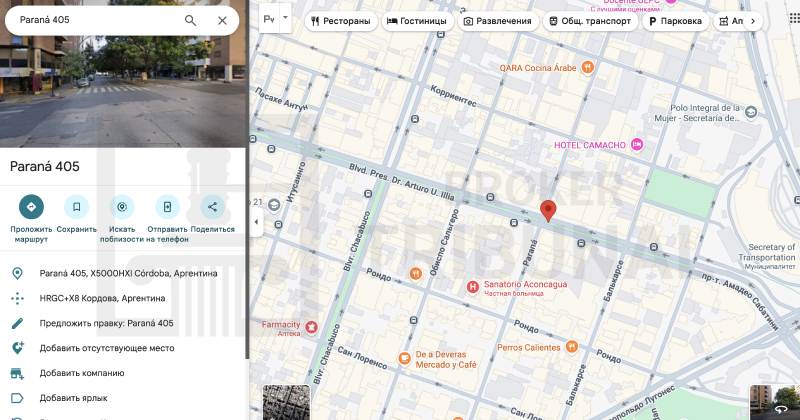Image resolution: width=800 pixels, height=420 pixels.
Task: Click the red location pin marker
Action: [548, 211]
